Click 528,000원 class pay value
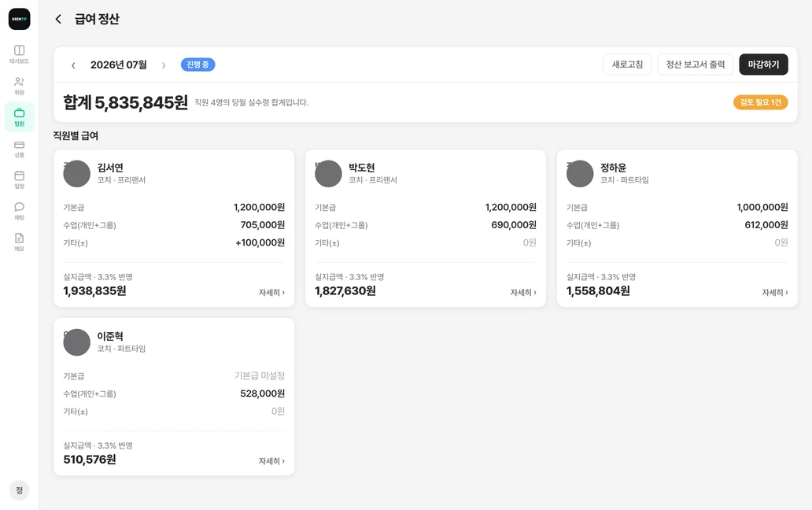Viewport: 812px width, 510px height. (263, 394)
